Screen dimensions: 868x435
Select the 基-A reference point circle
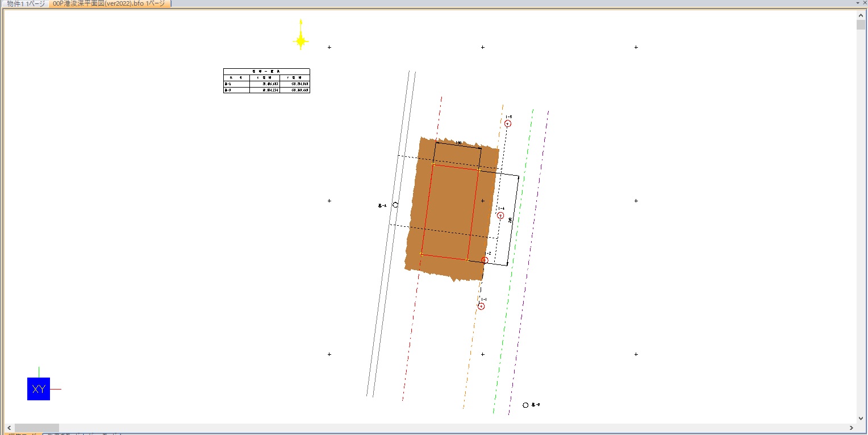(x=395, y=205)
